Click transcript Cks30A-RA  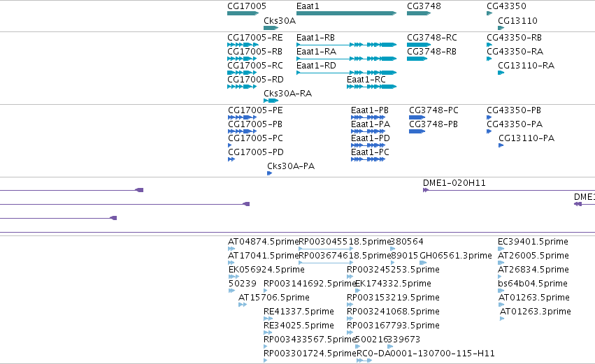tap(287, 94)
